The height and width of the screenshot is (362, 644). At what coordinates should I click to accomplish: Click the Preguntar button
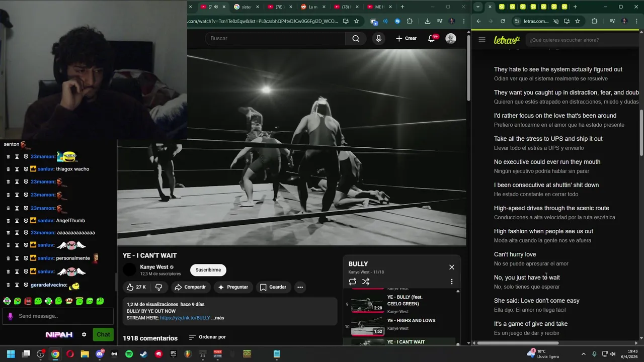click(x=232, y=287)
